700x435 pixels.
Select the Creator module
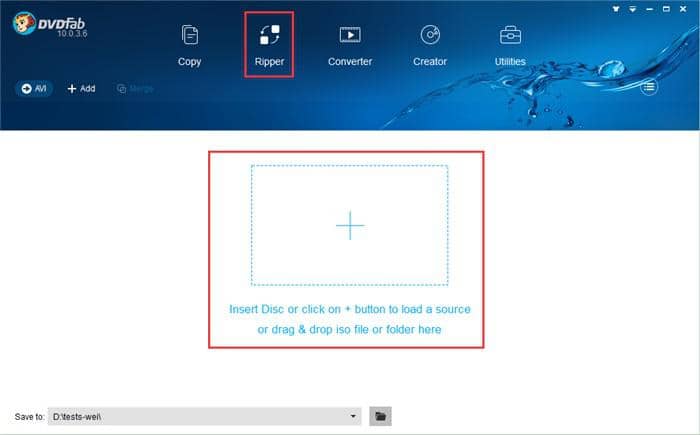coord(430,46)
